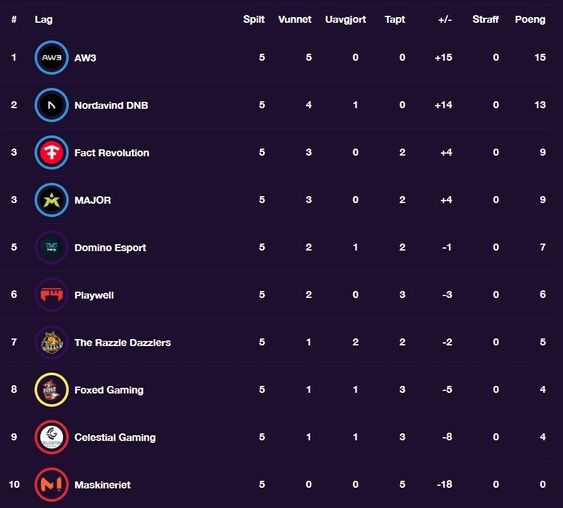Click the AW3 team logo
This screenshot has height=508, width=563.
(x=51, y=57)
